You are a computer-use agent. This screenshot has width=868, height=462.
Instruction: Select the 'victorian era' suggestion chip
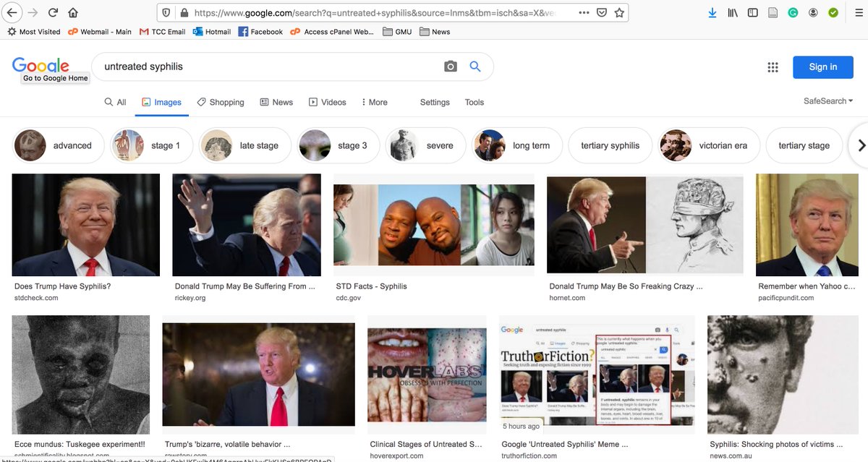pos(709,145)
